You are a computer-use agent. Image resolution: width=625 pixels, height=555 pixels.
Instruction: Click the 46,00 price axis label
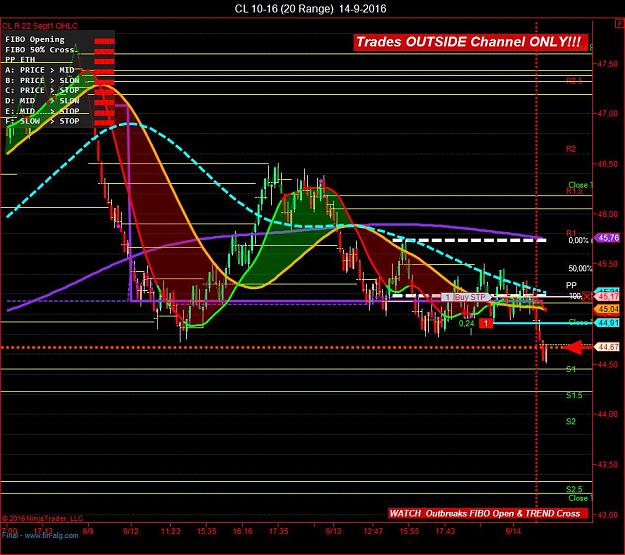coord(607,214)
